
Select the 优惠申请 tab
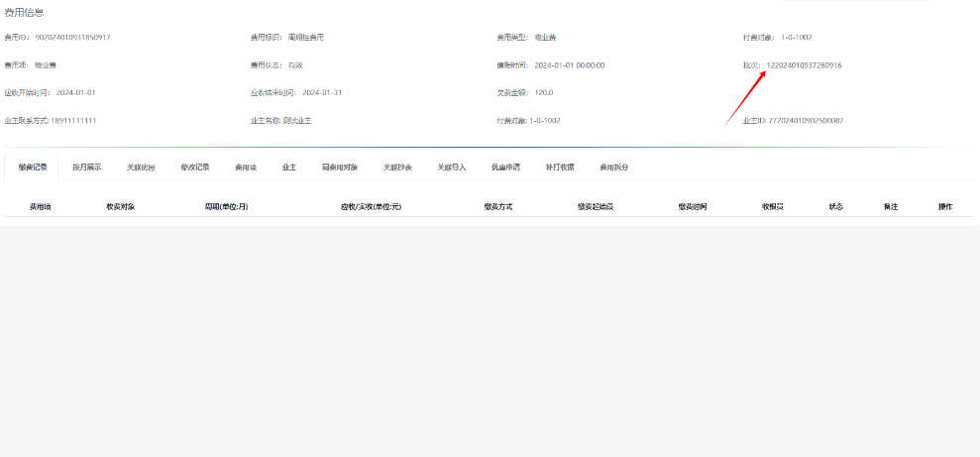[505, 168]
